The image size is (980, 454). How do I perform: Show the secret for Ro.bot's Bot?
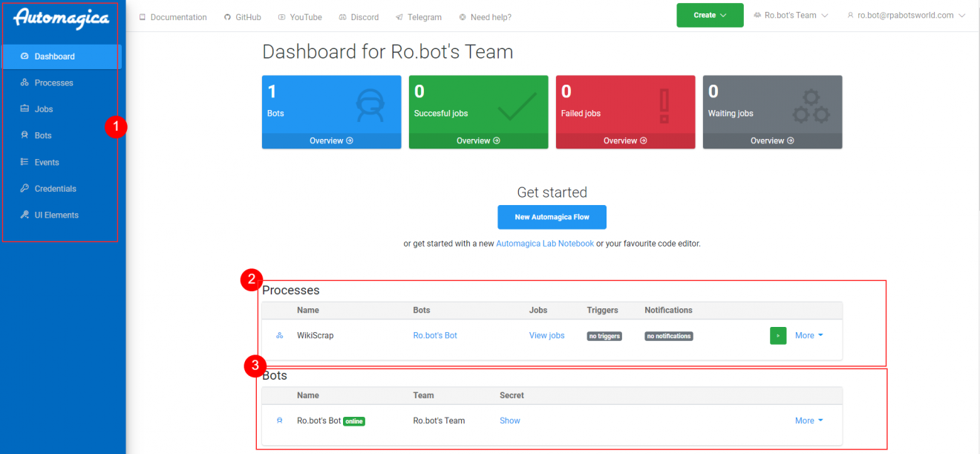coord(509,420)
